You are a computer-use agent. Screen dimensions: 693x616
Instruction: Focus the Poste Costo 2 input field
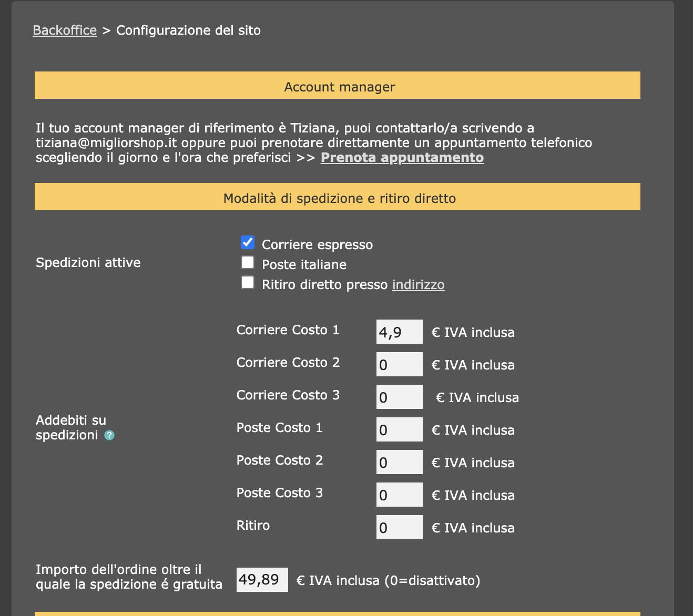tap(399, 462)
